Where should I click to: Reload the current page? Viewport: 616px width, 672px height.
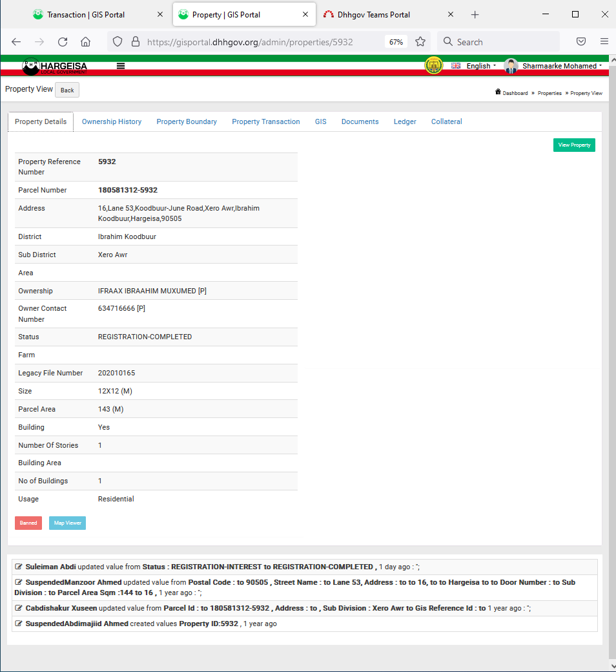click(63, 41)
